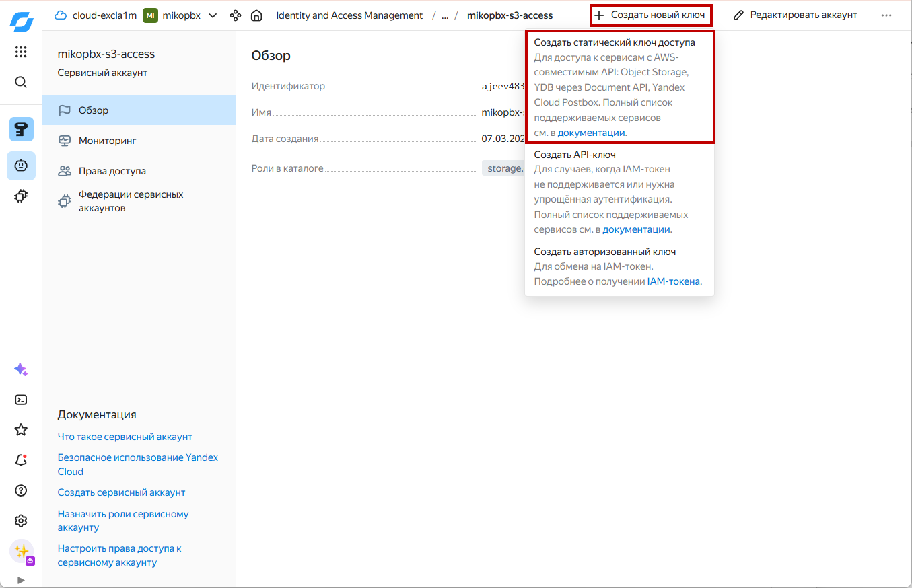This screenshot has height=588, width=912.
Task: Open settings gear icon in sidebar
Action: (x=21, y=521)
